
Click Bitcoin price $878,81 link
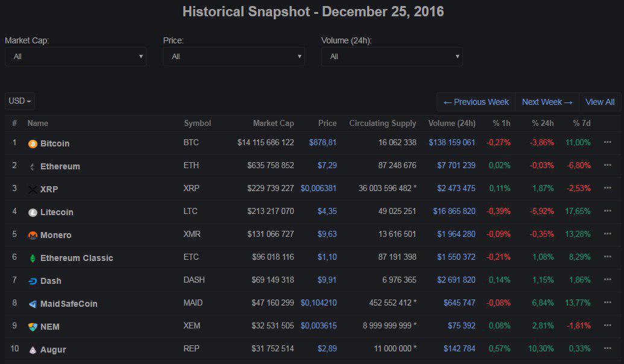coord(323,142)
